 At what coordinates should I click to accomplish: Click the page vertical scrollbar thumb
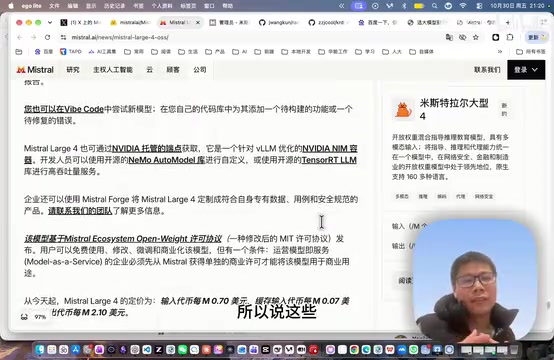548,304
